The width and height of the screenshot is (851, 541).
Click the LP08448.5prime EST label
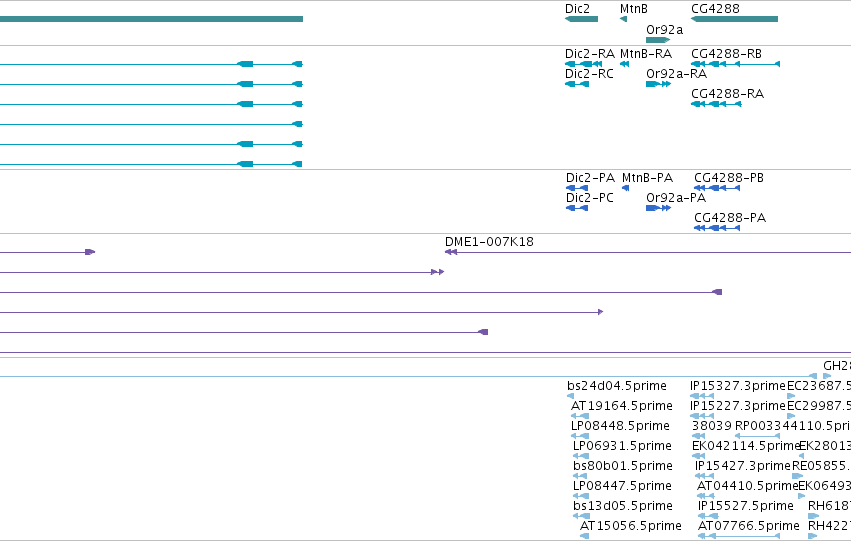(620, 426)
